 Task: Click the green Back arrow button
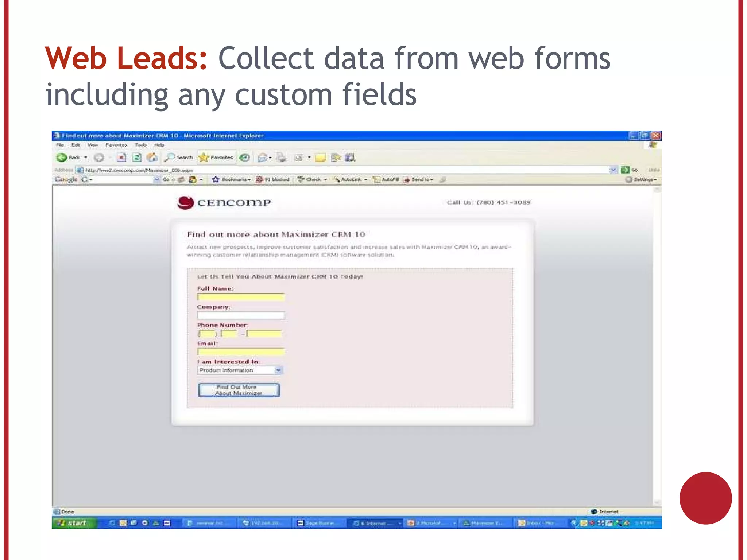pyautogui.click(x=62, y=157)
